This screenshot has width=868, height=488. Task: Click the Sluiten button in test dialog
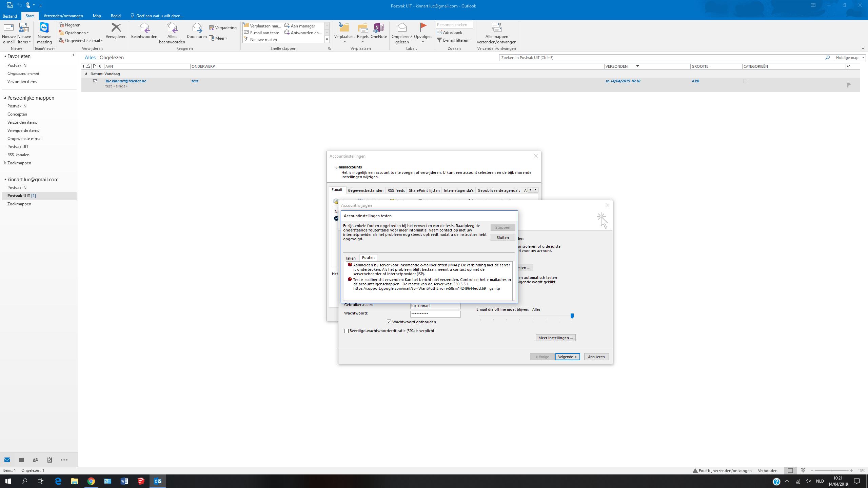click(x=502, y=238)
